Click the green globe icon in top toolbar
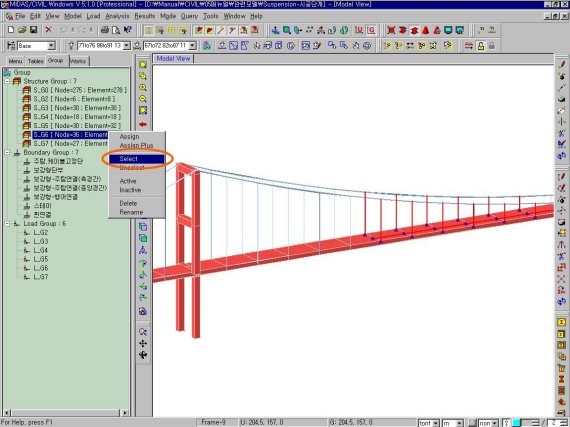Image resolution: width=570 pixels, height=427 pixels. [344, 30]
